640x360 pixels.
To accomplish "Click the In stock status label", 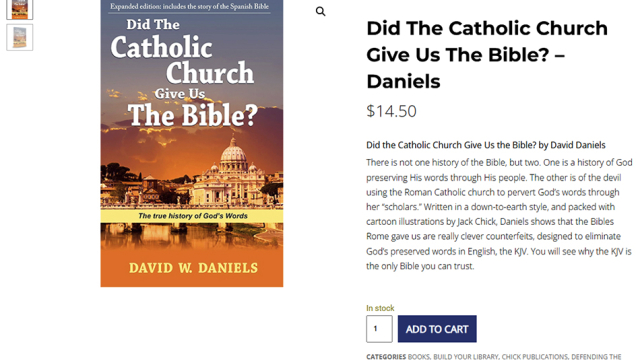I will pyautogui.click(x=380, y=308).
